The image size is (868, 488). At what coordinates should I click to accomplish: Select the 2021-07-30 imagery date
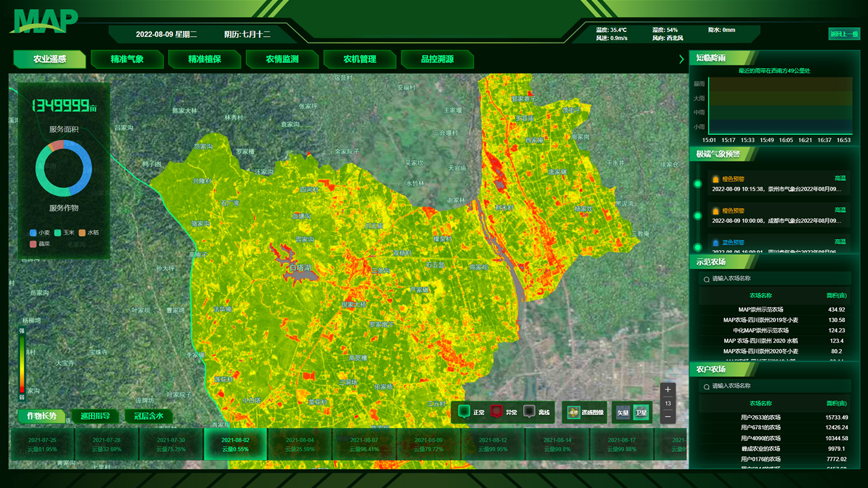171,445
